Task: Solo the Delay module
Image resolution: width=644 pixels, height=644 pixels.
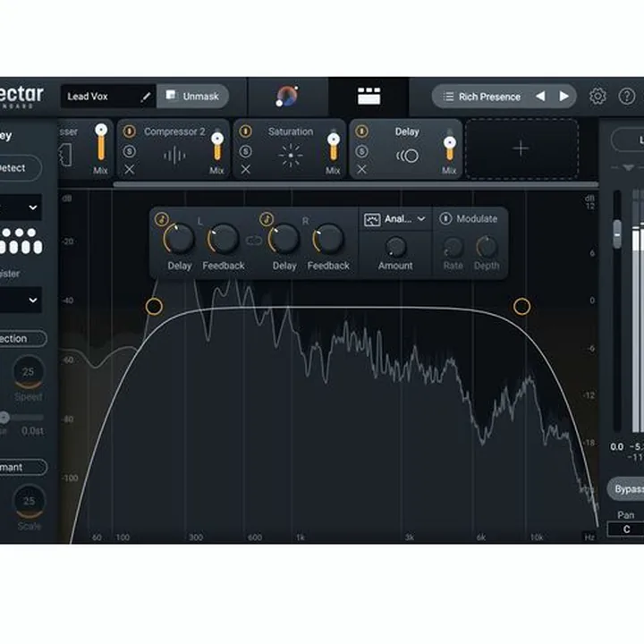Action: click(362, 151)
